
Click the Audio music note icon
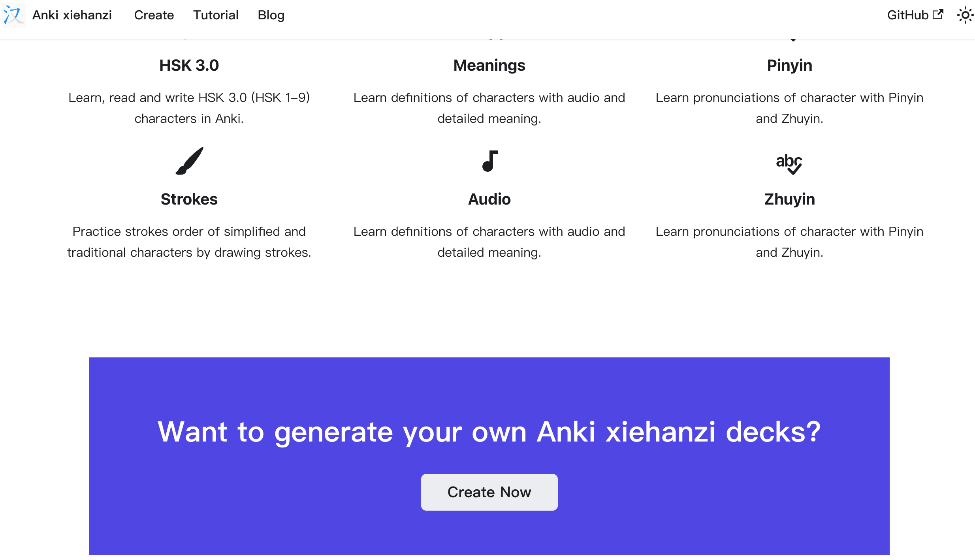point(489,161)
